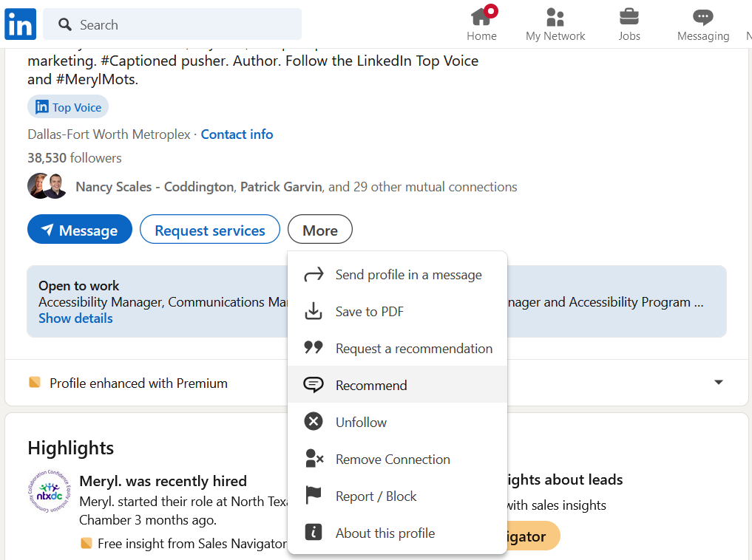Viewport: 752px width, 560px height.
Task: Click the mutual connections profile photos
Action: (46, 185)
